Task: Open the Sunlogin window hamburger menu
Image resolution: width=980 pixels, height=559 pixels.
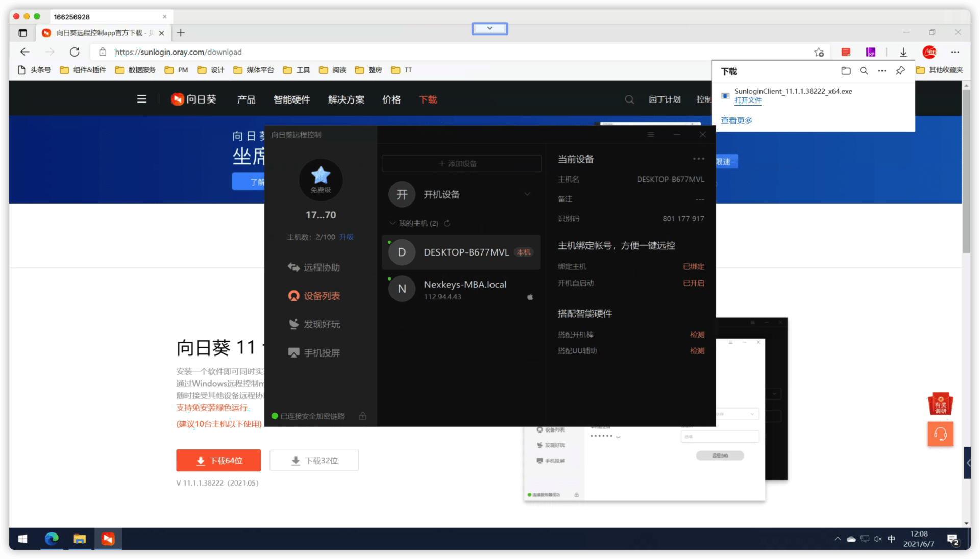Action: pyautogui.click(x=651, y=135)
